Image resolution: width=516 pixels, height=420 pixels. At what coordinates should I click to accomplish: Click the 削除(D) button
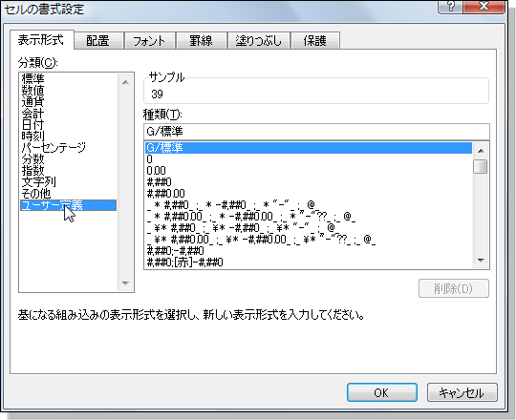coord(454,288)
